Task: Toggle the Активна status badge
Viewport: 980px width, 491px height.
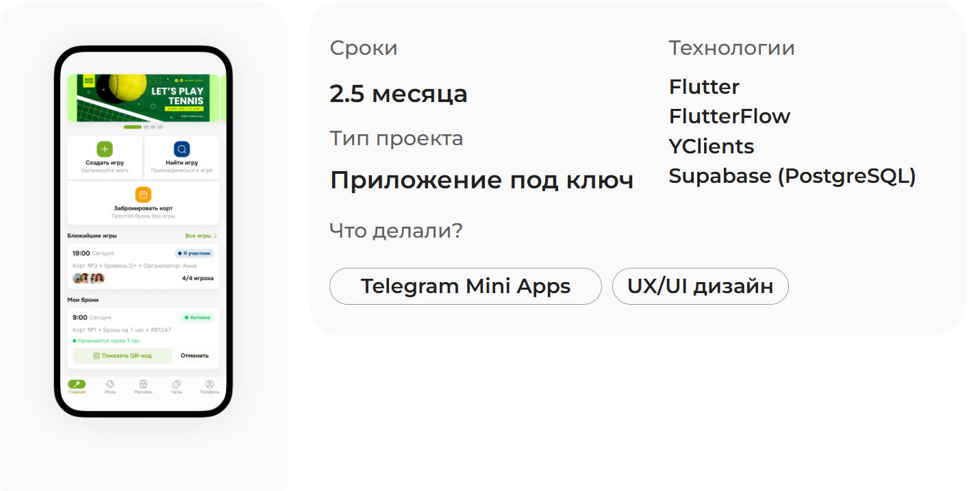Action: pos(198,317)
